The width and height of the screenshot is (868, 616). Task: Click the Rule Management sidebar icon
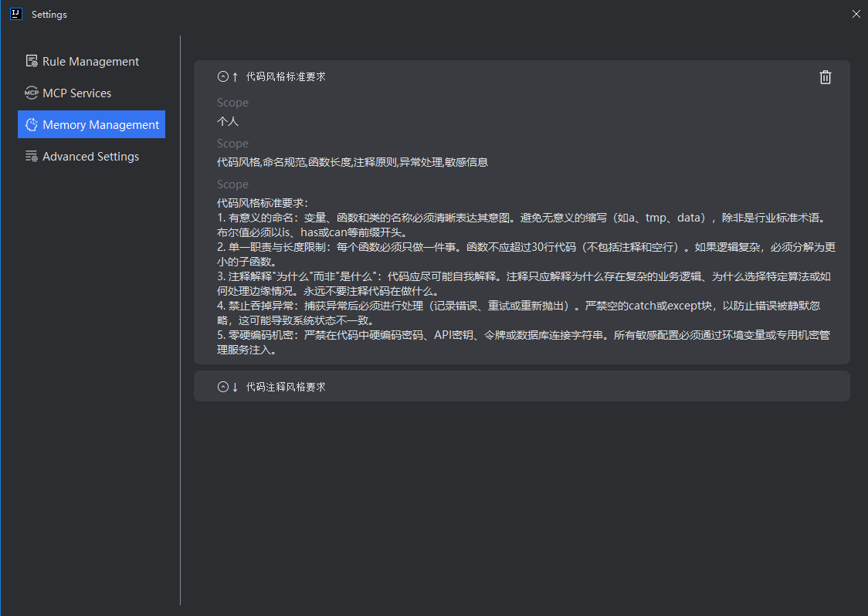(x=32, y=61)
